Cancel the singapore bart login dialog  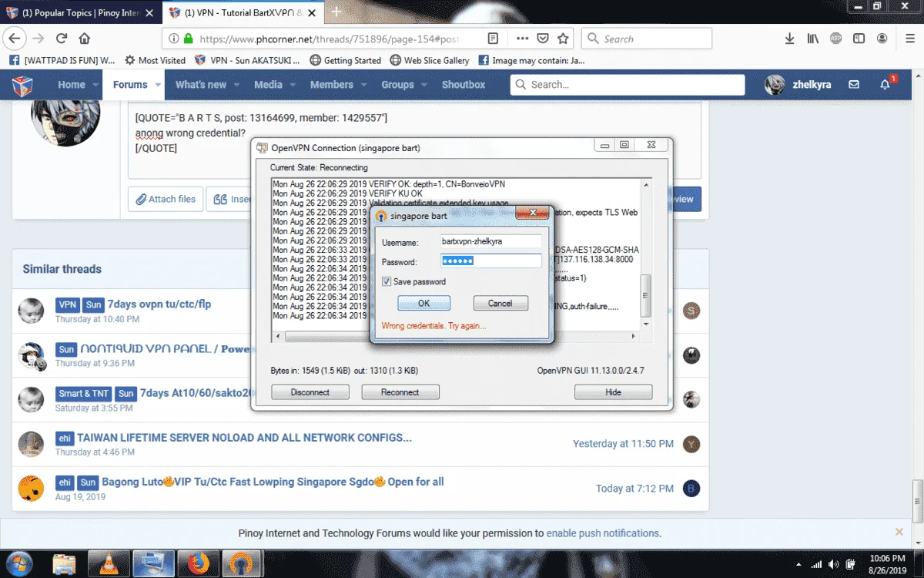pos(500,304)
